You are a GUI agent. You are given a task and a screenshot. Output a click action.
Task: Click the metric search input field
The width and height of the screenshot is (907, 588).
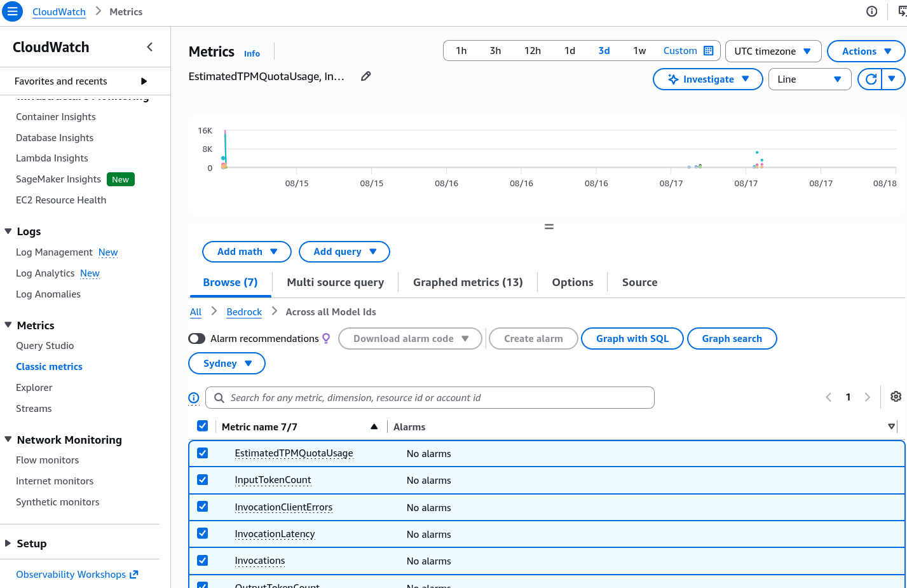[x=430, y=398]
